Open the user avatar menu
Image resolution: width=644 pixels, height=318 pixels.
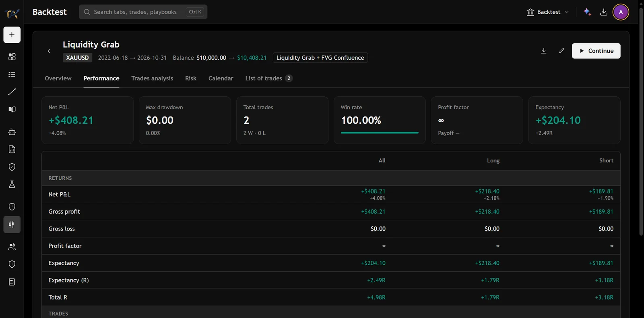click(621, 12)
